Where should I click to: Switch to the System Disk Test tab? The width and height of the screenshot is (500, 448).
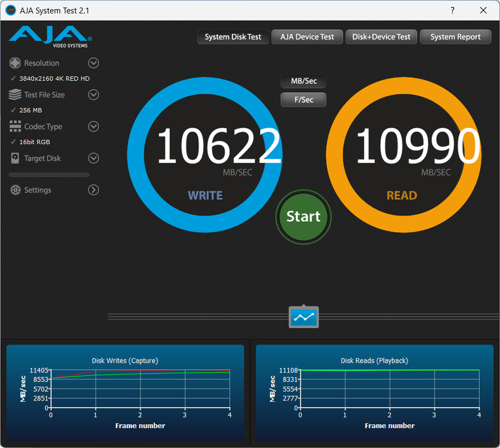pyautogui.click(x=233, y=37)
